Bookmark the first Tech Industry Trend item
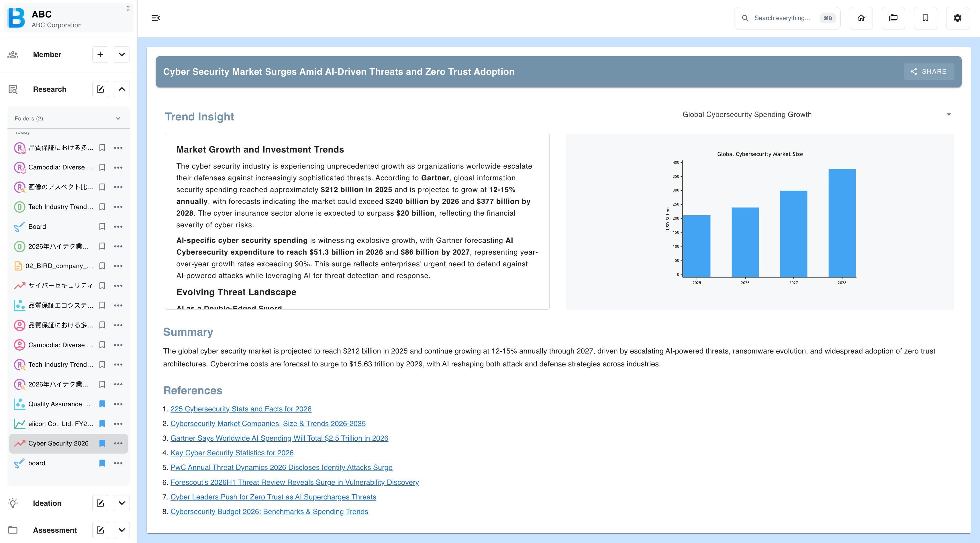 point(102,207)
